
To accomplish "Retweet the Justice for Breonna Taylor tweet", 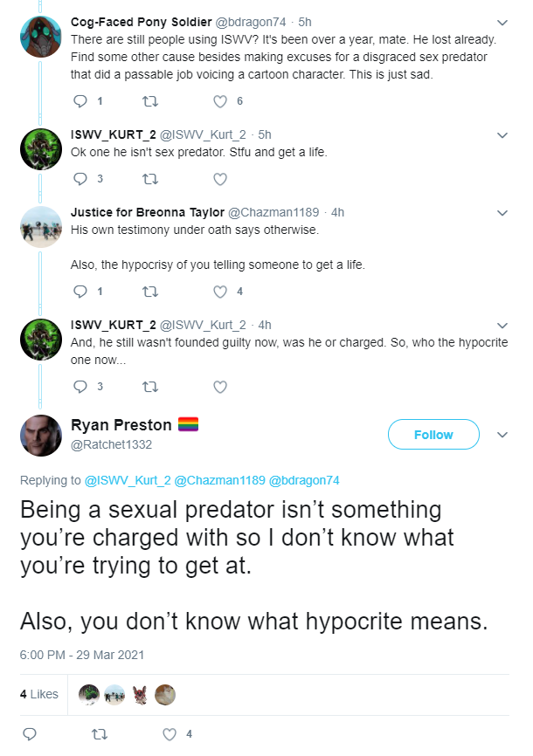I will pyautogui.click(x=150, y=292).
